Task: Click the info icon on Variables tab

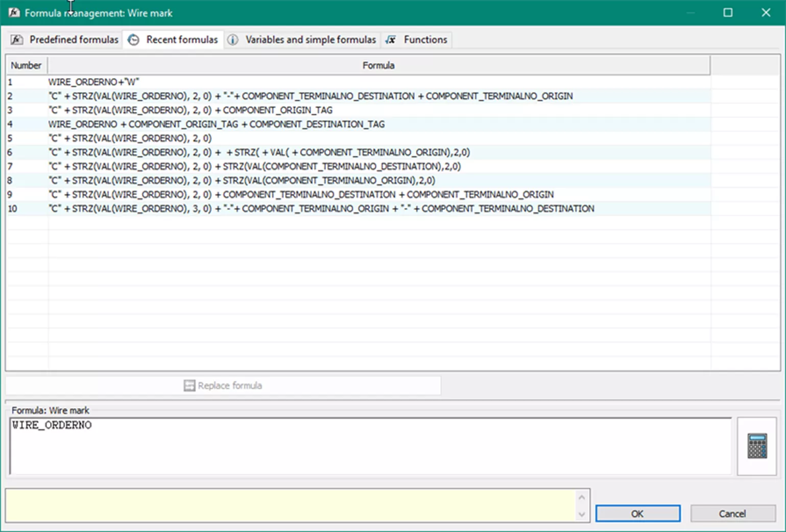Action: pos(232,40)
